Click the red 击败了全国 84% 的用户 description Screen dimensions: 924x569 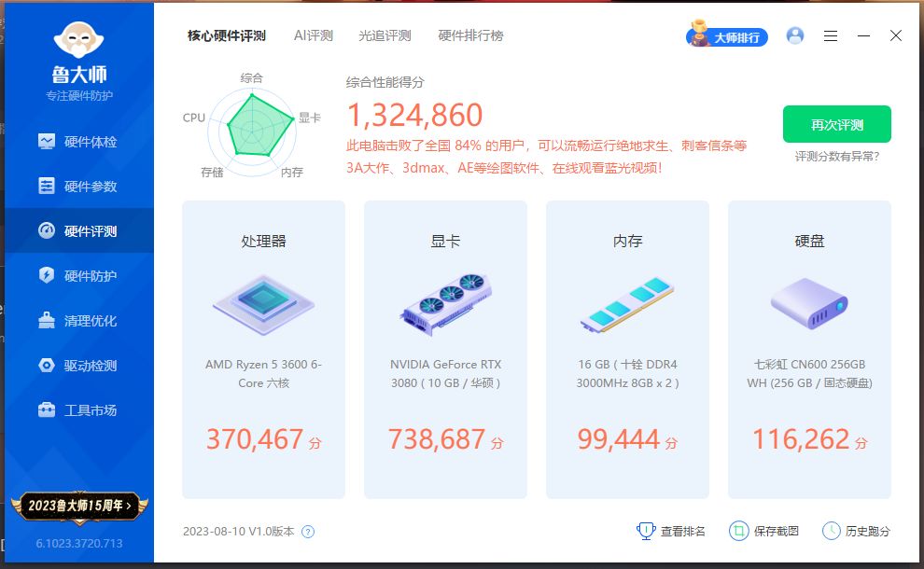(546, 157)
